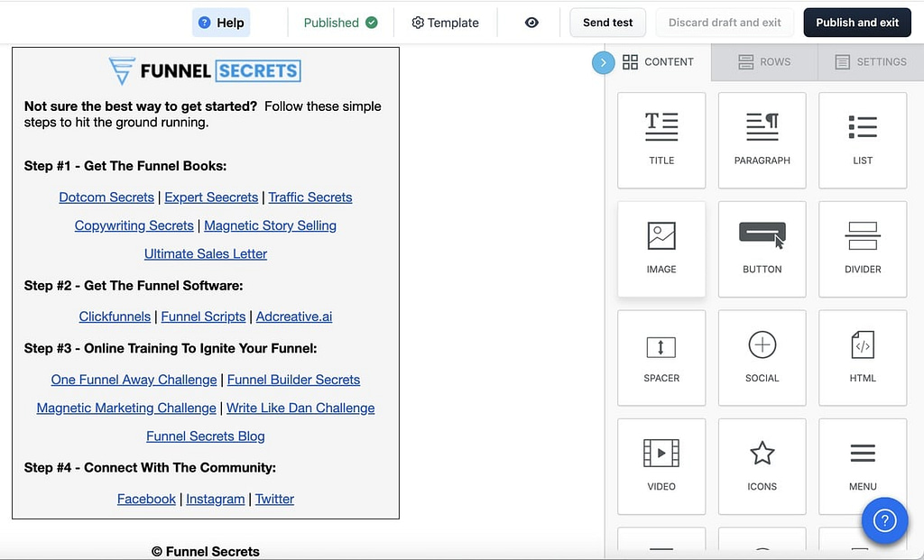The width and height of the screenshot is (924, 560).
Task: Open the Funnel Builder Secrets link
Action: [x=293, y=380]
